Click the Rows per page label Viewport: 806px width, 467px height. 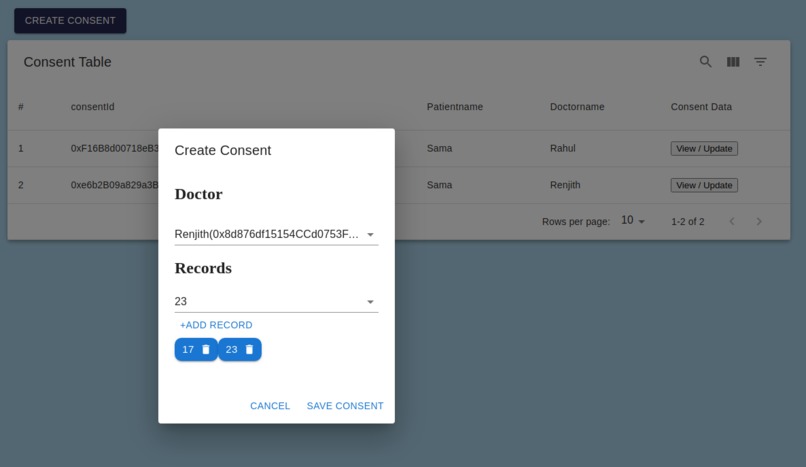[576, 221]
